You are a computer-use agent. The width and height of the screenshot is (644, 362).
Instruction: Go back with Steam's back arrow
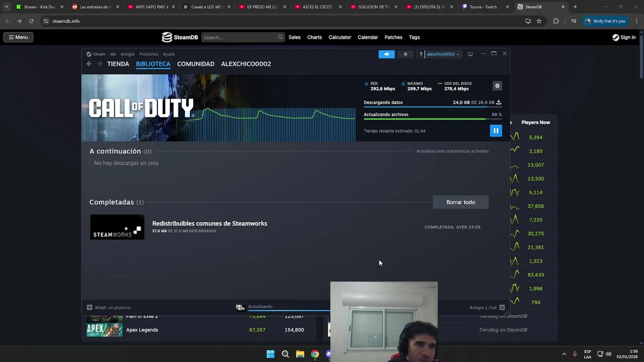point(89,64)
